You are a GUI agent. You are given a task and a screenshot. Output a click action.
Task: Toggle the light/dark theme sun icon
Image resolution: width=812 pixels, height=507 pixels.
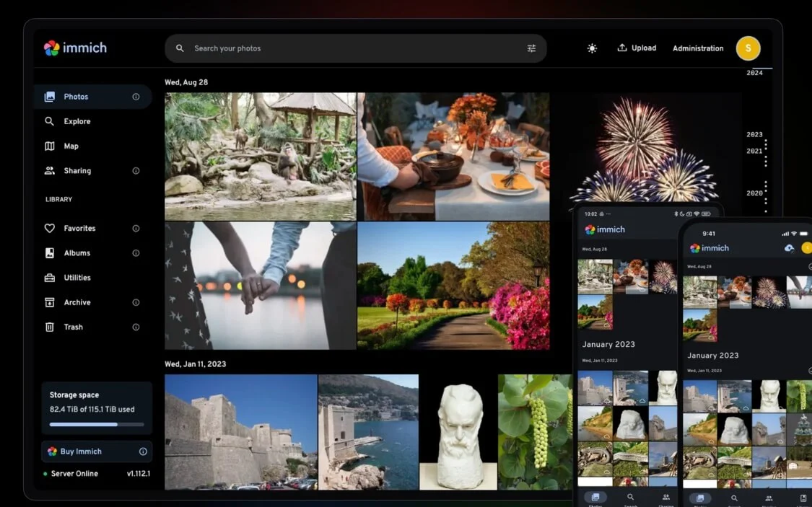[592, 48]
